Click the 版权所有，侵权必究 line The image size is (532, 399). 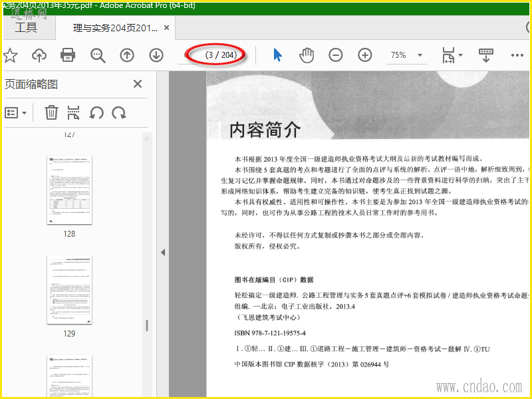(267, 246)
